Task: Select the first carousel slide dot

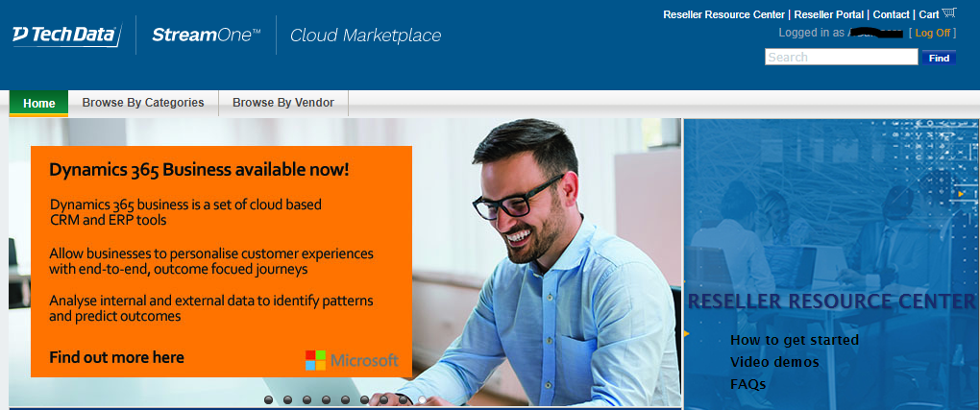Action: tap(268, 399)
